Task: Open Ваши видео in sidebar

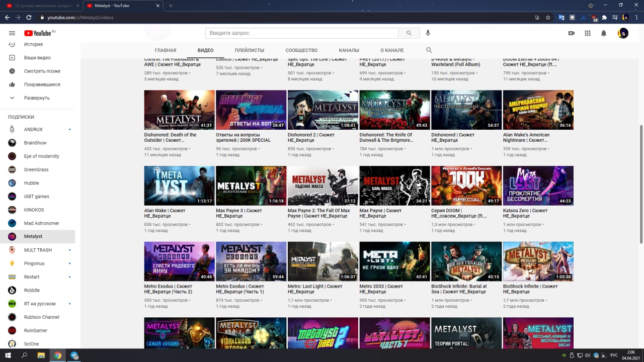Action: pos(37,58)
